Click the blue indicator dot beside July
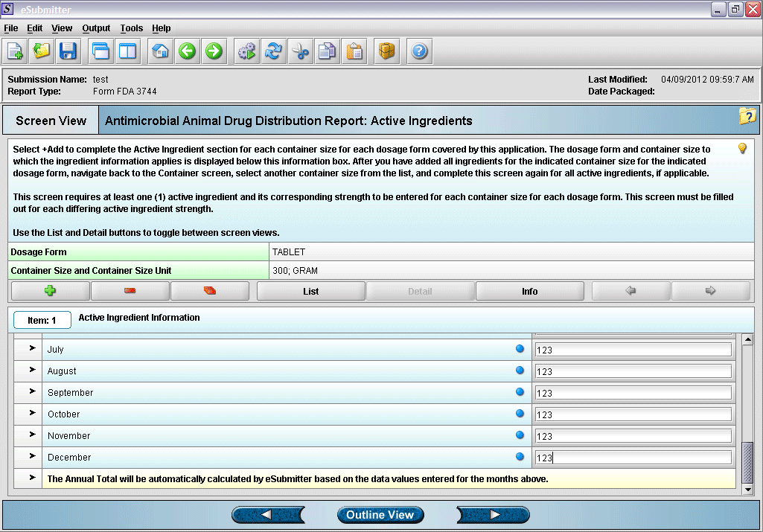 click(x=520, y=349)
